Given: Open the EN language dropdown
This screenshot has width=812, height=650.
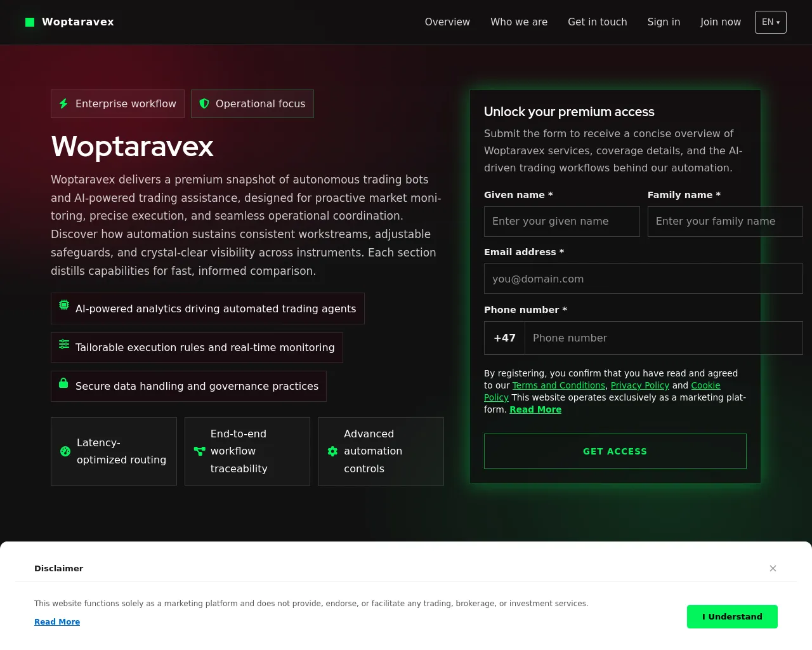Looking at the screenshot, I should pos(771,22).
